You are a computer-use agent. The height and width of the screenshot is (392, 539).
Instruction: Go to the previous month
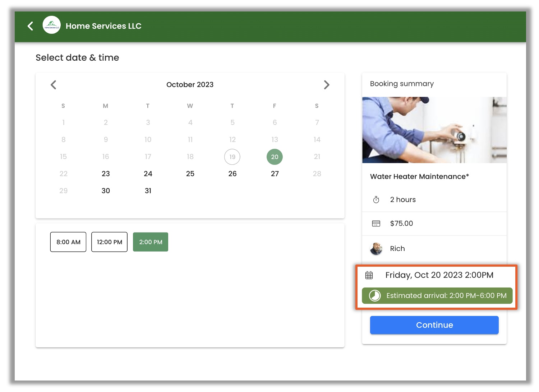click(x=54, y=85)
